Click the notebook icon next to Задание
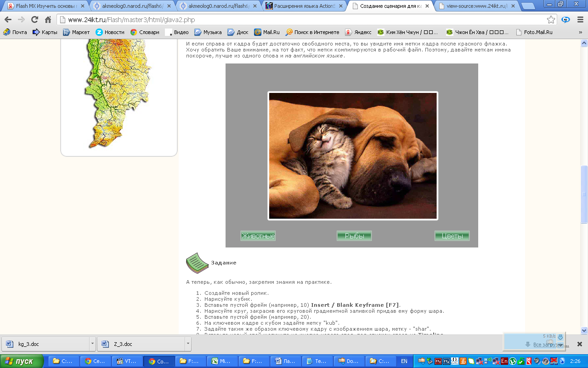Viewport: 588px width, 368px height. point(198,263)
